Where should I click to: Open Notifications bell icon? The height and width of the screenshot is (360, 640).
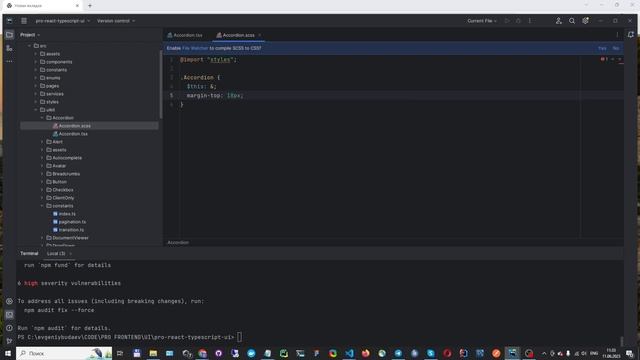point(631,35)
